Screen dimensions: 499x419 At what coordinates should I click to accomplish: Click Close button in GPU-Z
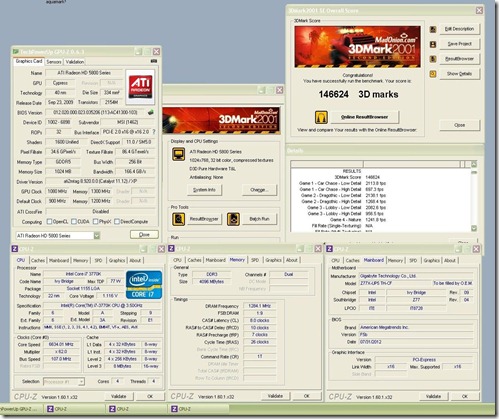coord(144,235)
